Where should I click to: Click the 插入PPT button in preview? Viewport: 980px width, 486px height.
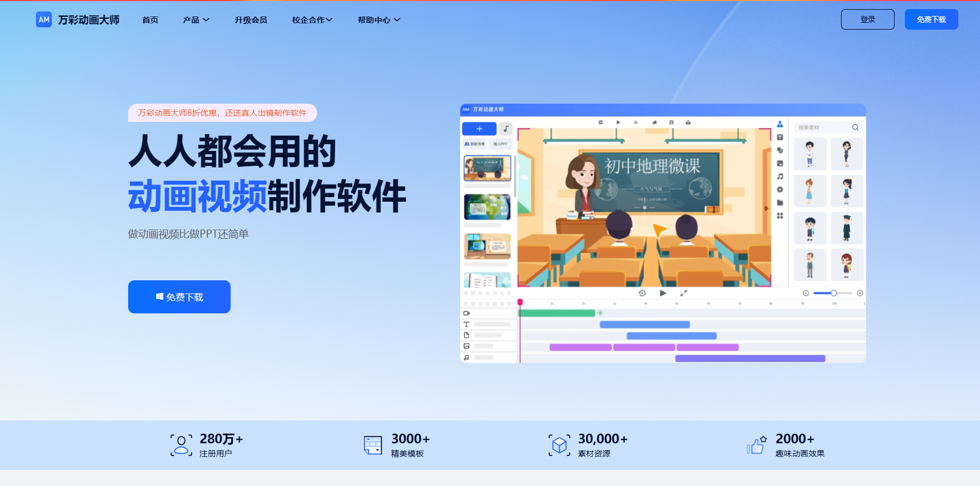(x=501, y=144)
